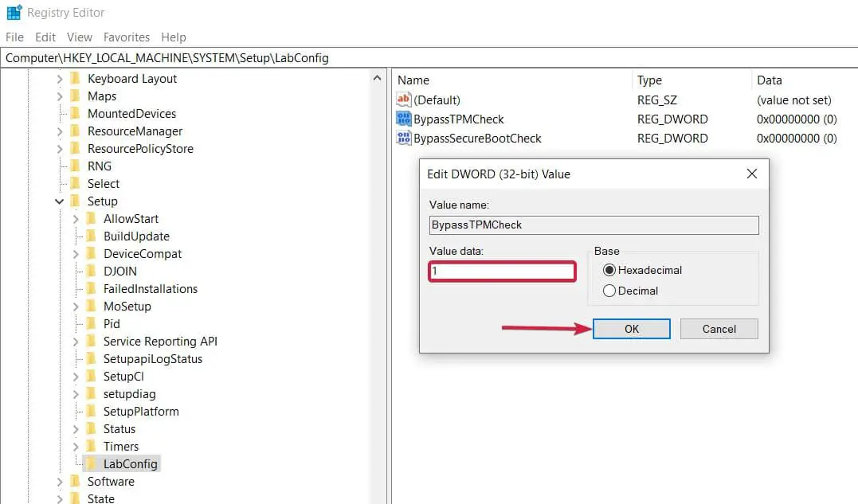Click the Pid folder icon
The image size is (858, 504).
pyautogui.click(x=92, y=323)
